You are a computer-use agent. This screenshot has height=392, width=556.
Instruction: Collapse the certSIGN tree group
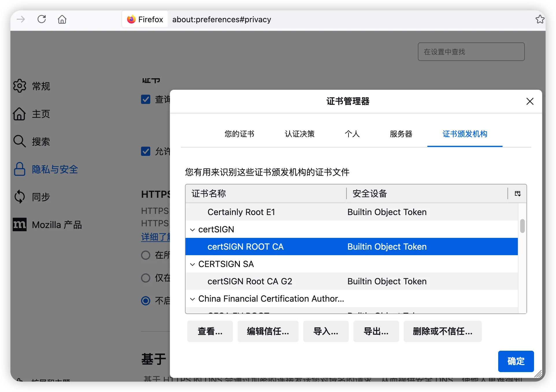pyautogui.click(x=192, y=229)
